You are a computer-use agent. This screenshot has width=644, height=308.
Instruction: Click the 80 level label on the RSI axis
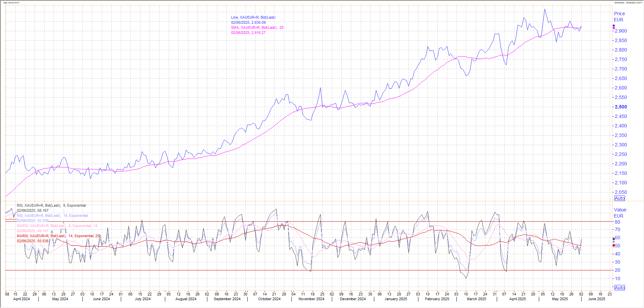pos(618,222)
